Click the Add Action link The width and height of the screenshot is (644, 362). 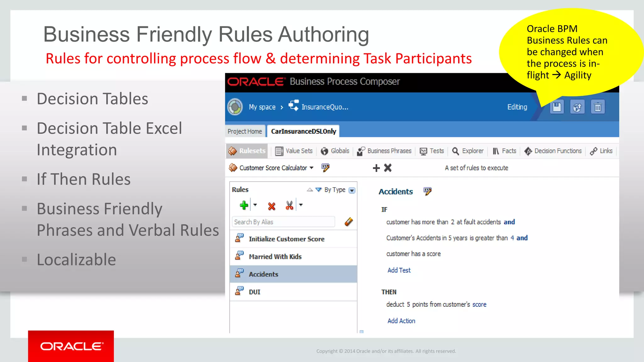click(x=401, y=321)
